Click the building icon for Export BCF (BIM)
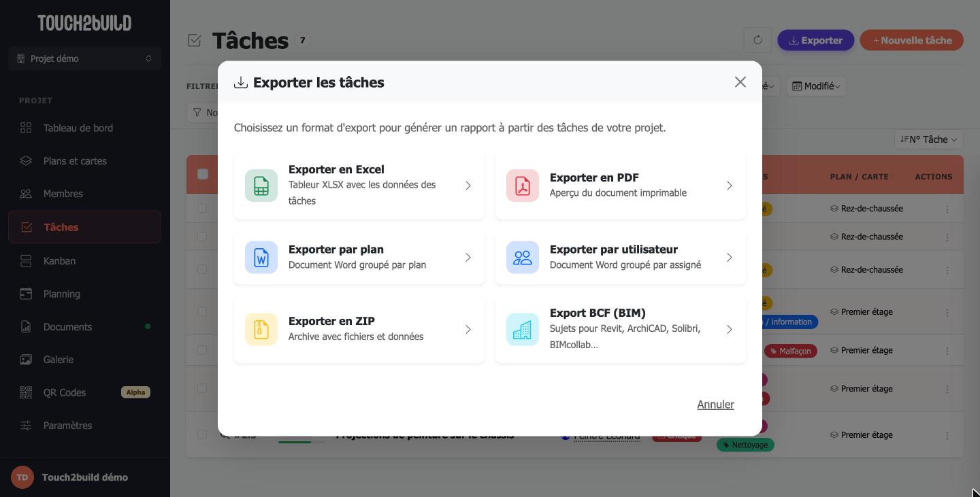The image size is (980, 497). [523, 330]
